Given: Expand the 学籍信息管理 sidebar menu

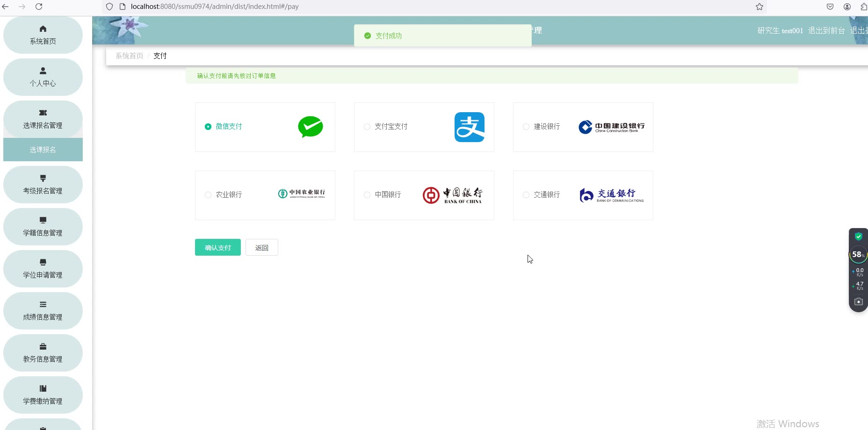Looking at the screenshot, I should [43, 227].
